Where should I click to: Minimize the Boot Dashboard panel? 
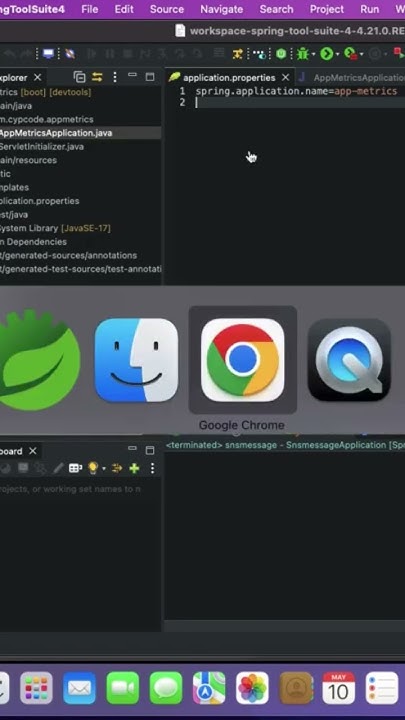[132, 448]
